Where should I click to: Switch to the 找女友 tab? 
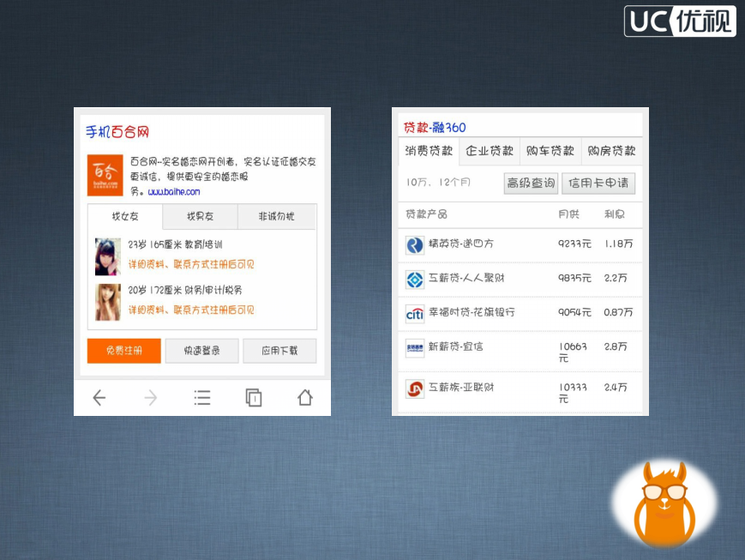[125, 216]
